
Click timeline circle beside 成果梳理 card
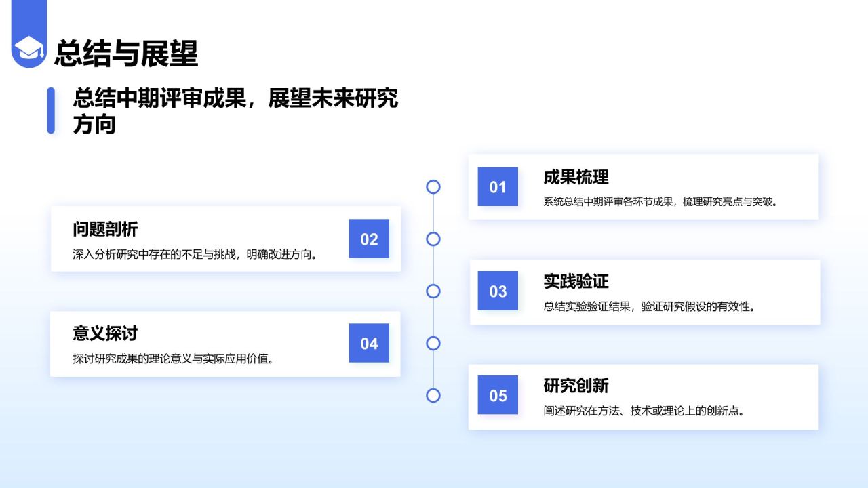(433, 187)
